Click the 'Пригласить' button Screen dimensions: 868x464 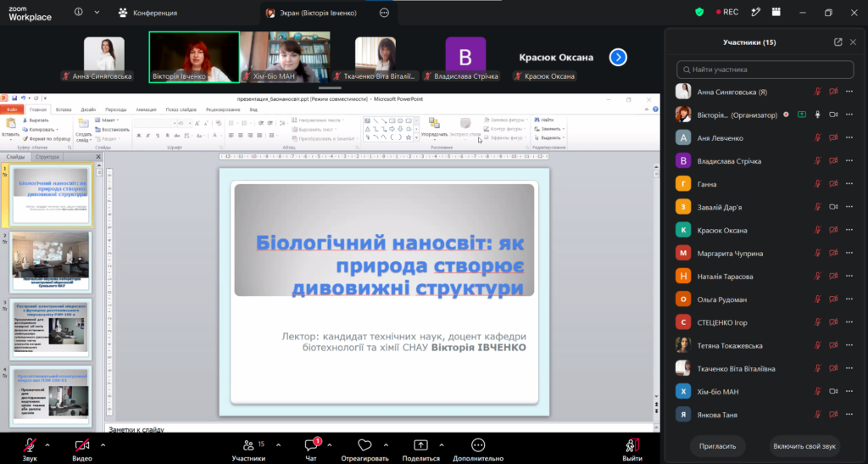pyautogui.click(x=717, y=446)
